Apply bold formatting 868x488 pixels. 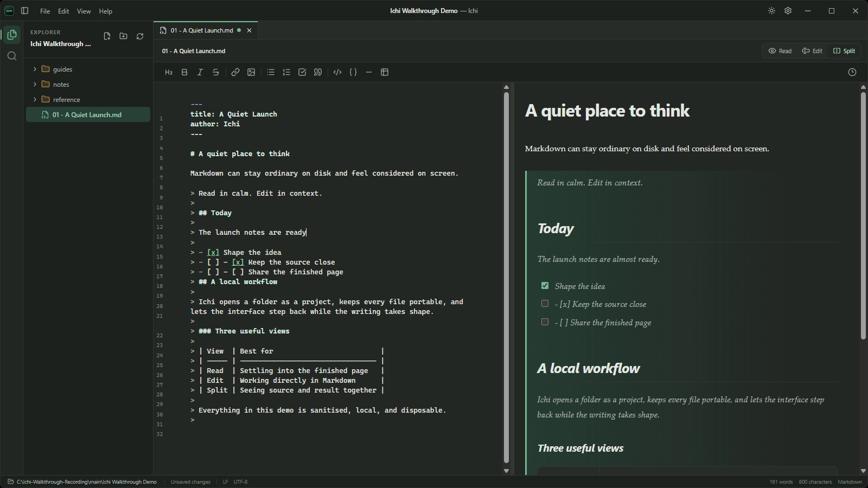[x=184, y=72]
